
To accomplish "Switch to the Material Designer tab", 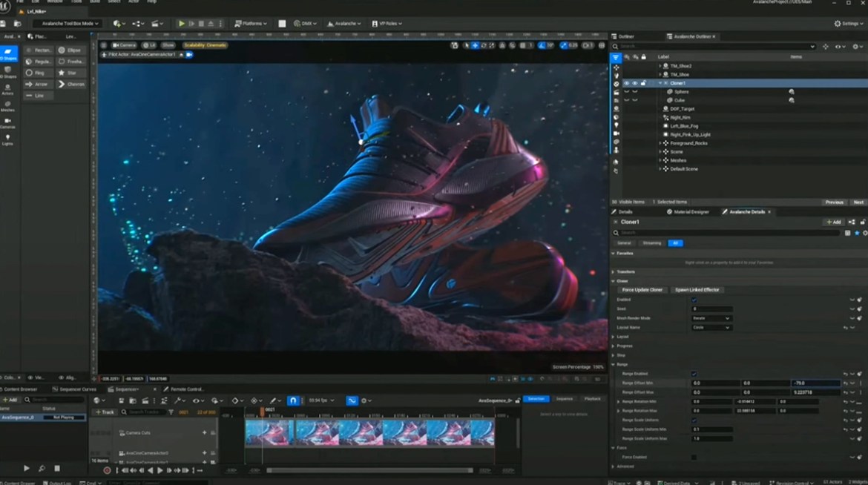I will [x=689, y=212].
